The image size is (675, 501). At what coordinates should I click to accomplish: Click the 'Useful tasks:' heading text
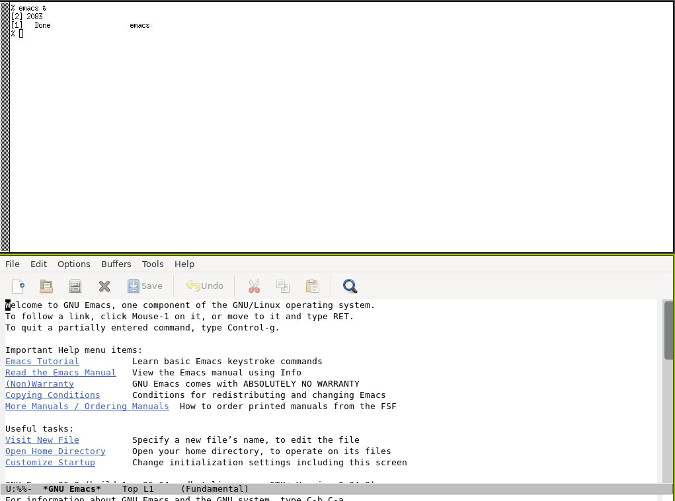(x=39, y=429)
